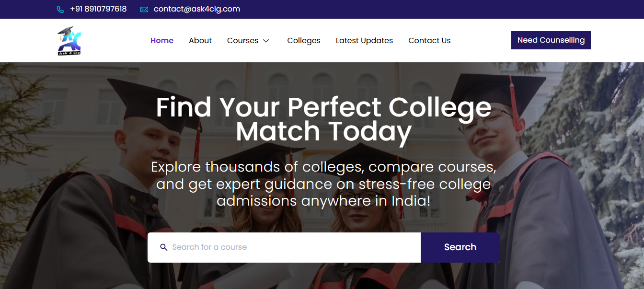Go to the Home page tab
The height and width of the screenshot is (289, 644).
(162, 41)
